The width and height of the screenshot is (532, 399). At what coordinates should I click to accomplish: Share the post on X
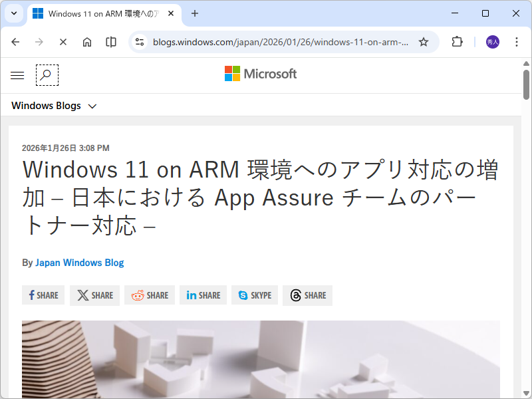[x=94, y=295]
